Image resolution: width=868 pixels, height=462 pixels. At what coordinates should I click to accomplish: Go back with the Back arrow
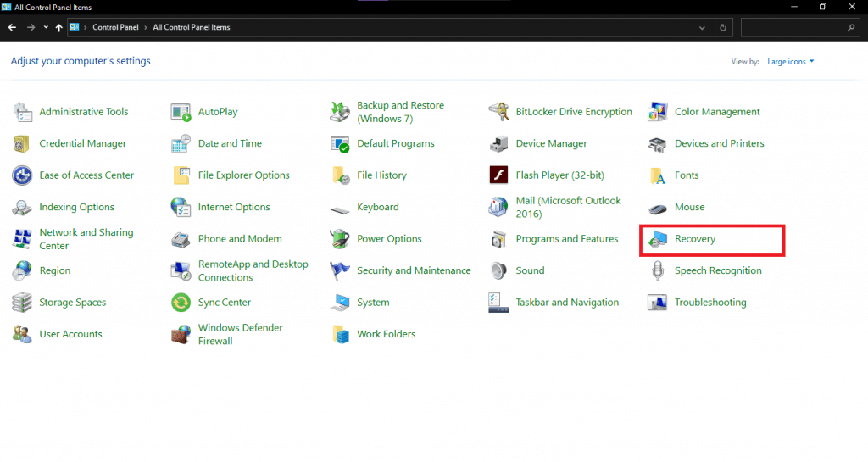pos(12,27)
